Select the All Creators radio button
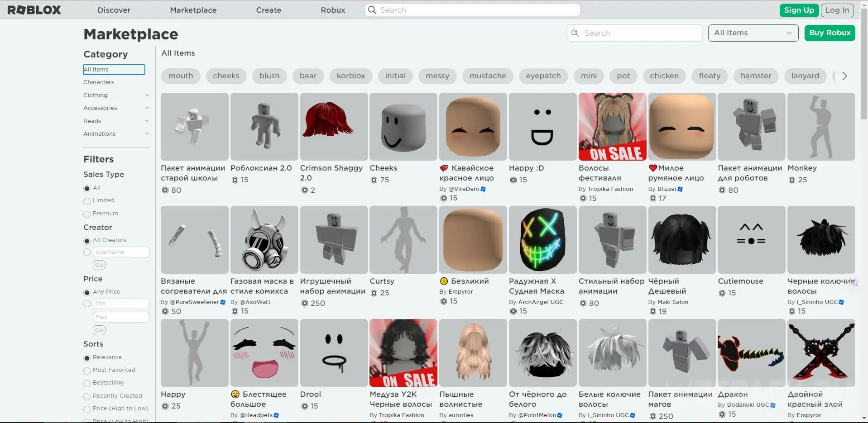868x423 pixels. click(87, 241)
